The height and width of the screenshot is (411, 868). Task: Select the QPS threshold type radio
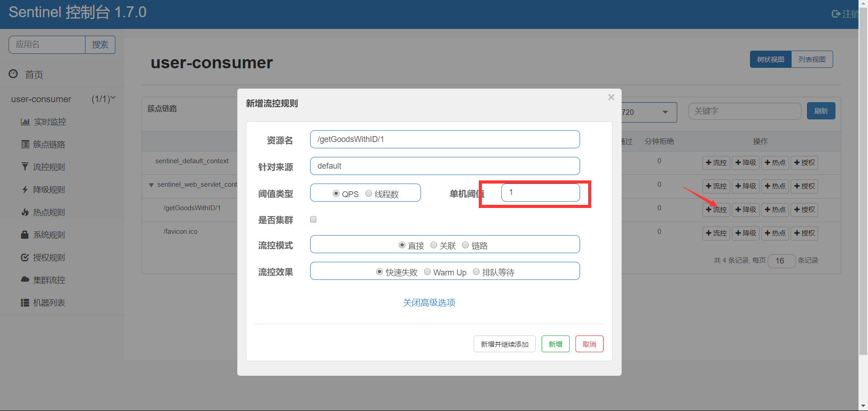(336, 194)
